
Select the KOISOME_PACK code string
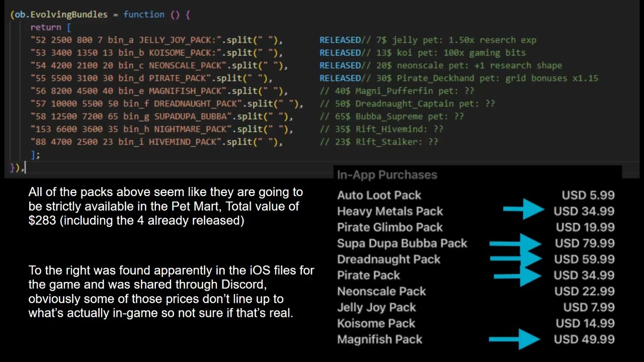(156, 53)
